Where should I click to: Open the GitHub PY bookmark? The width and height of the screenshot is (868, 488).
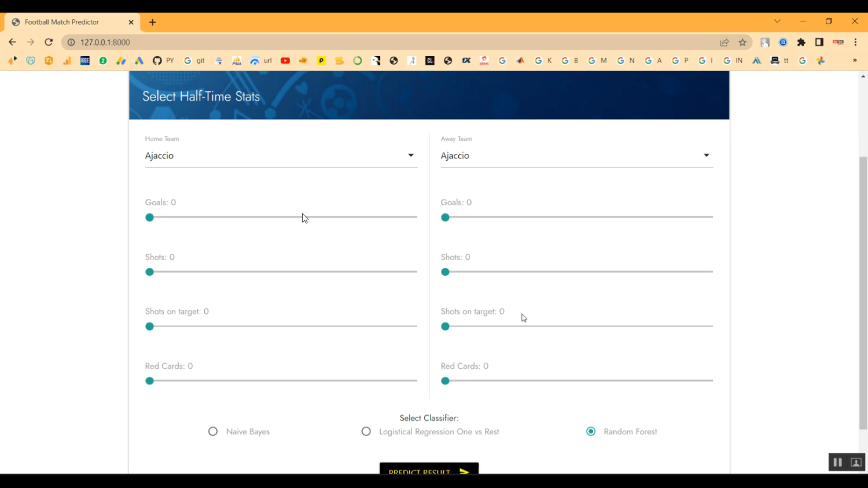[x=163, y=61]
